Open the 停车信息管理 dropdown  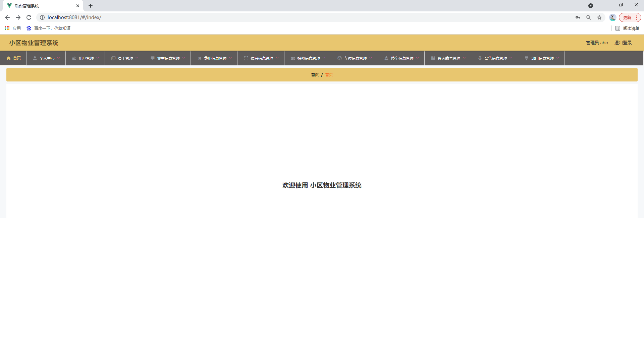pos(418,58)
